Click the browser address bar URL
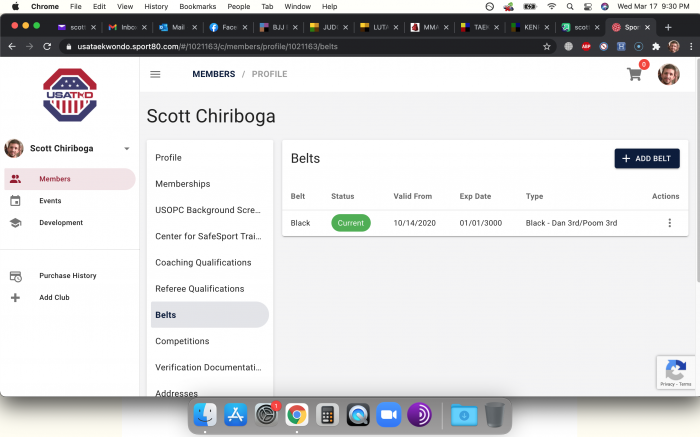Viewport: 700px width, 437px height. point(207,46)
